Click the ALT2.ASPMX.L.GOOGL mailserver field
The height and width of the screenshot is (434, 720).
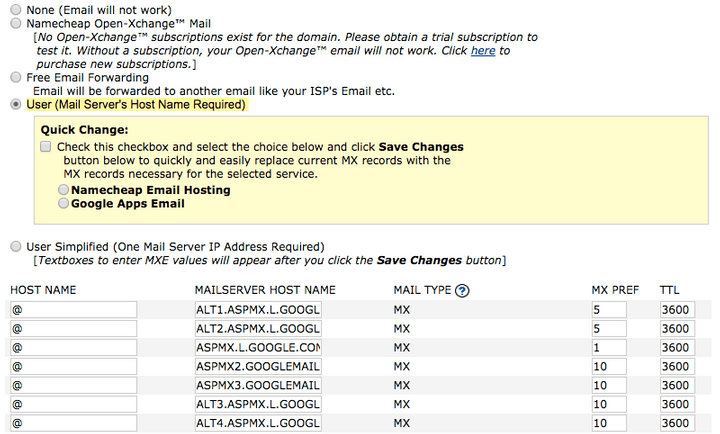click(x=258, y=328)
